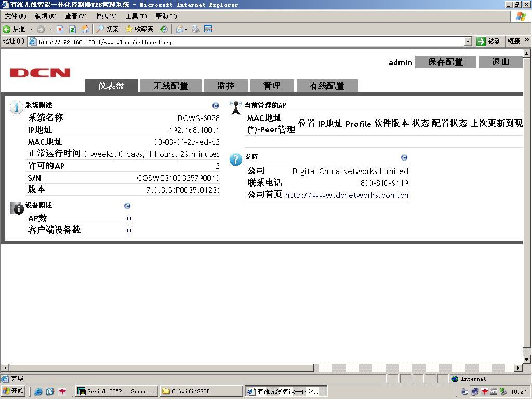Refresh the 系统概述 panel
532x399 pixels.
(x=216, y=105)
